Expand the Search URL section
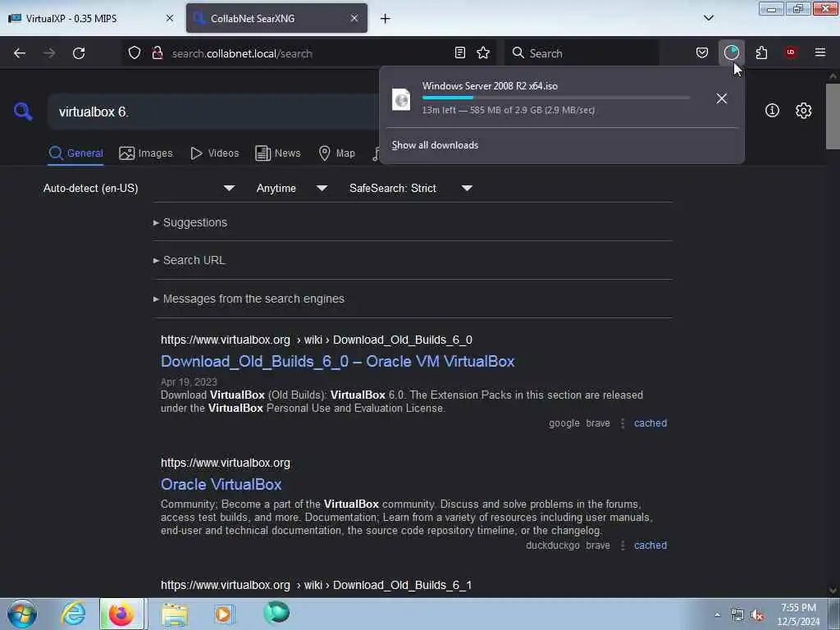The image size is (840, 630). [189, 260]
